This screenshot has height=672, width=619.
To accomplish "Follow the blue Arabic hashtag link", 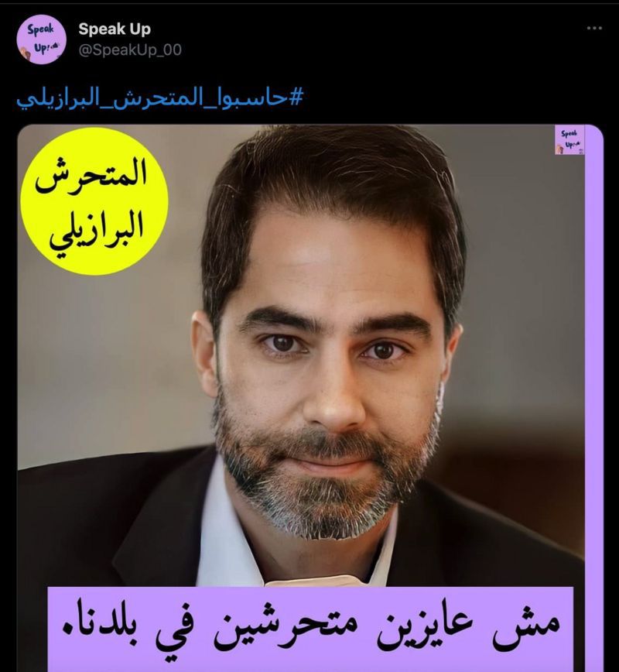I will point(159,98).
